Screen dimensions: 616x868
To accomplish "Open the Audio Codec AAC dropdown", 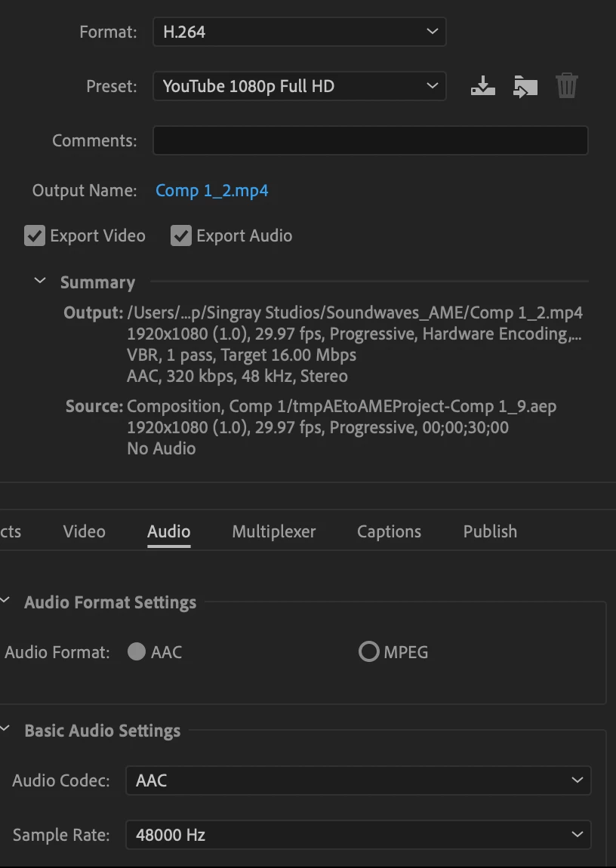I will coord(359,780).
